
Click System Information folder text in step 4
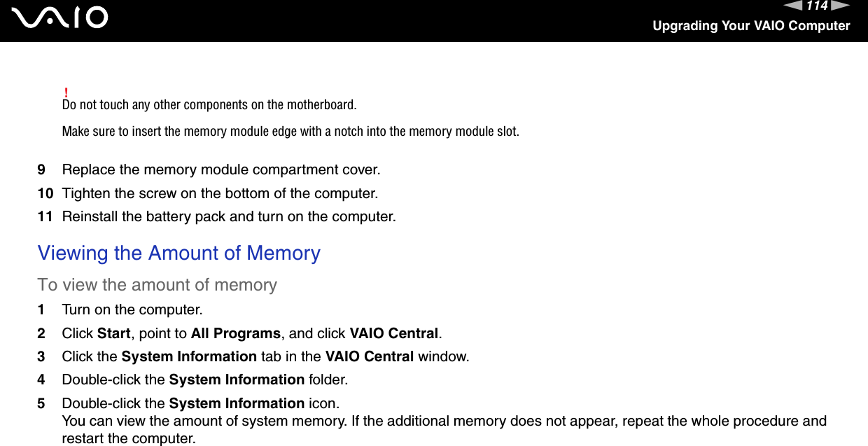(x=237, y=379)
